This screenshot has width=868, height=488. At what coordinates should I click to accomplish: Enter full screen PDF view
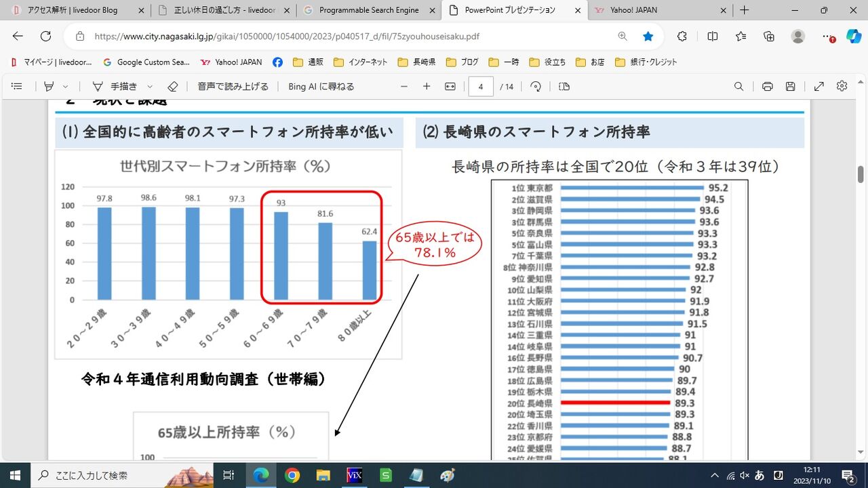click(819, 86)
